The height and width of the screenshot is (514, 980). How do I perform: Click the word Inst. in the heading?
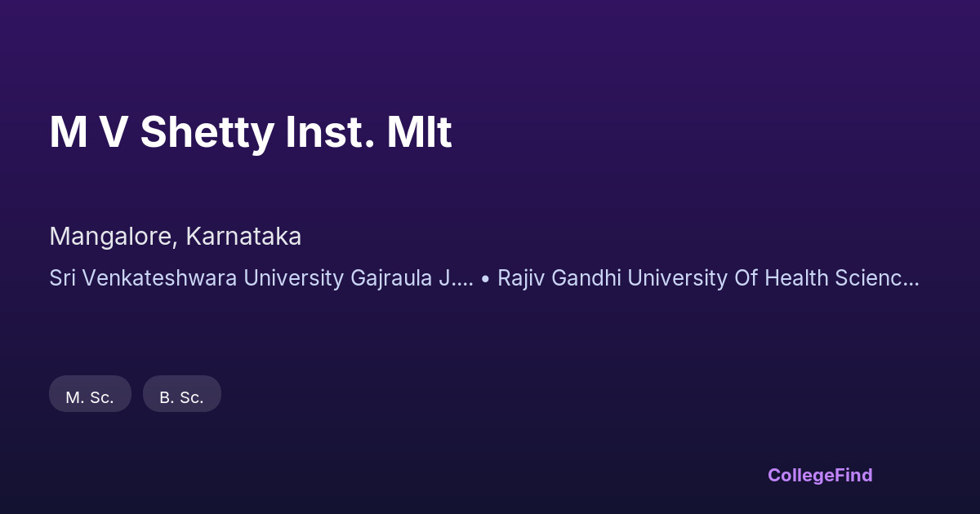coord(331,133)
